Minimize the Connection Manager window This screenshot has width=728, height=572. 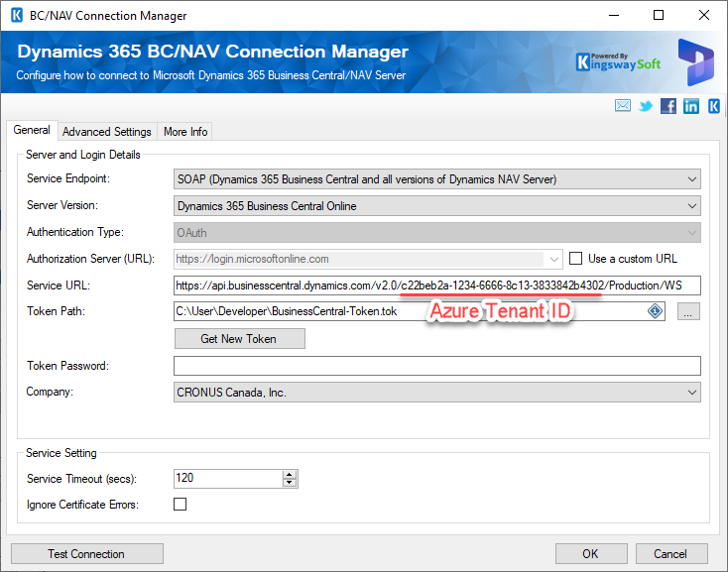(x=614, y=15)
